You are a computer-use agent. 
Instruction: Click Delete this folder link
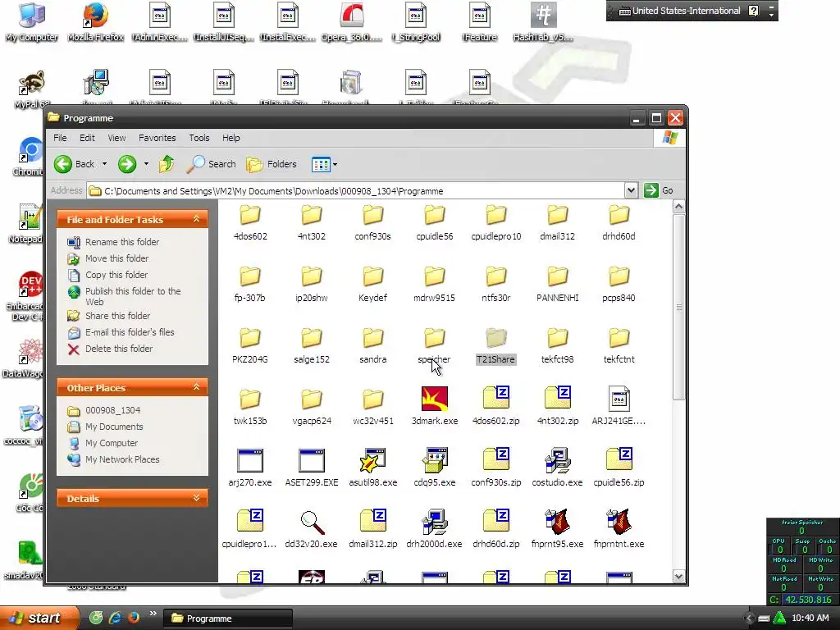click(119, 349)
